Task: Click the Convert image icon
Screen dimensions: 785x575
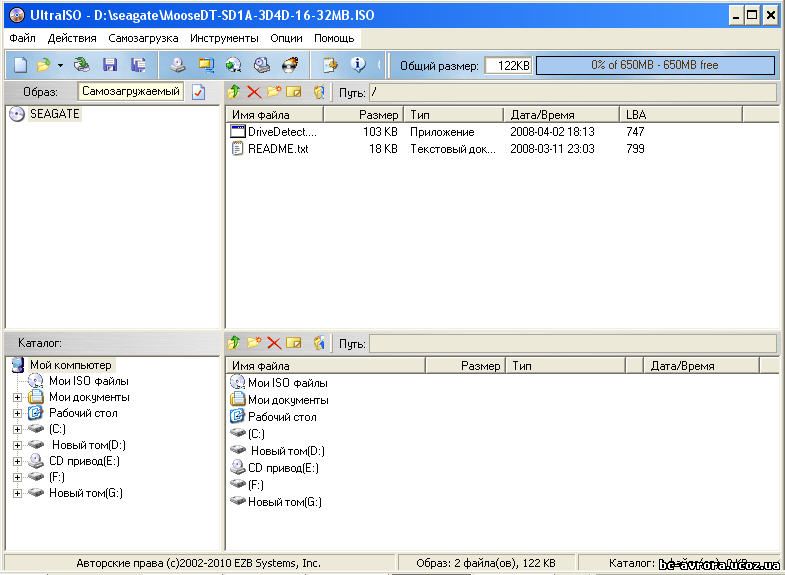Action: click(233, 65)
